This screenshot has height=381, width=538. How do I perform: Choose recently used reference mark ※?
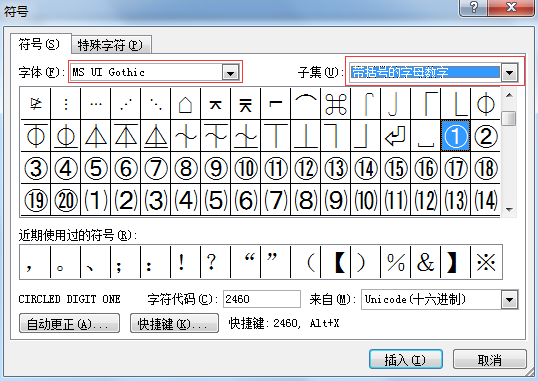486,262
